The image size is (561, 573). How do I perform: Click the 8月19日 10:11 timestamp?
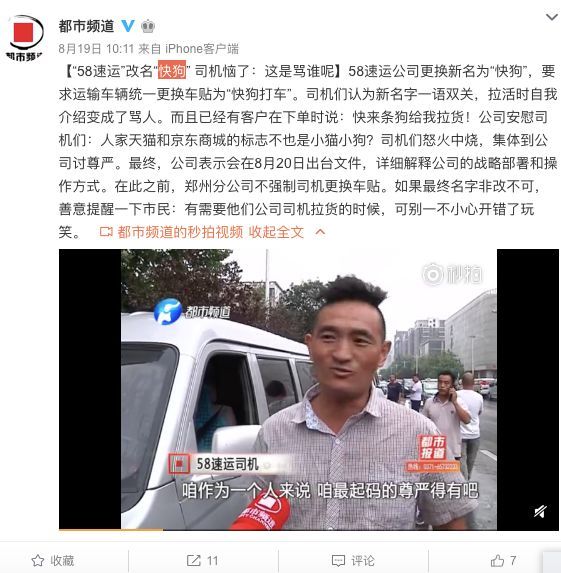click(x=96, y=48)
